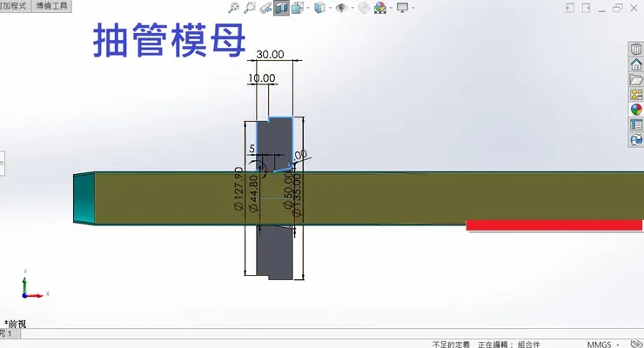Expand the Display Style dropdown arrow

(x=330, y=8)
